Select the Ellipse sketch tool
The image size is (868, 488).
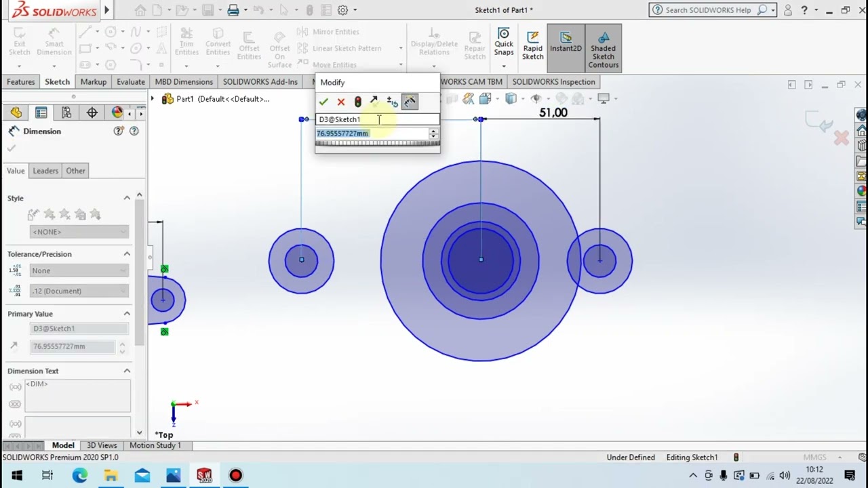pos(136,48)
